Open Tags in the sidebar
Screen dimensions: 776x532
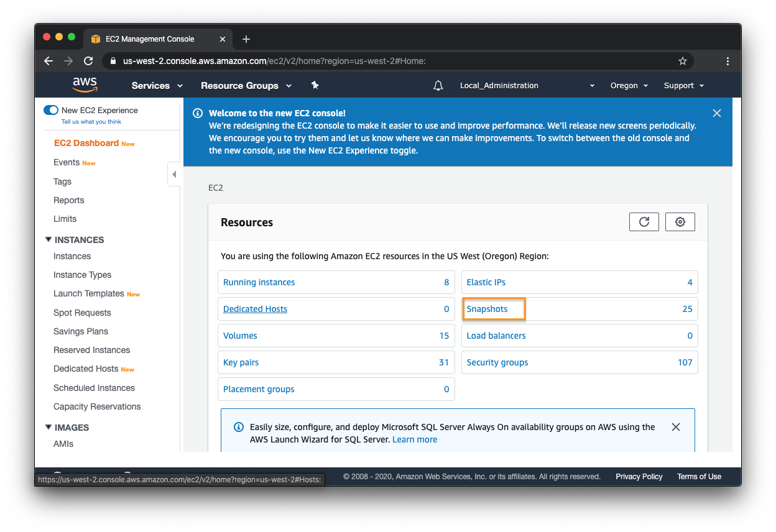click(x=62, y=181)
